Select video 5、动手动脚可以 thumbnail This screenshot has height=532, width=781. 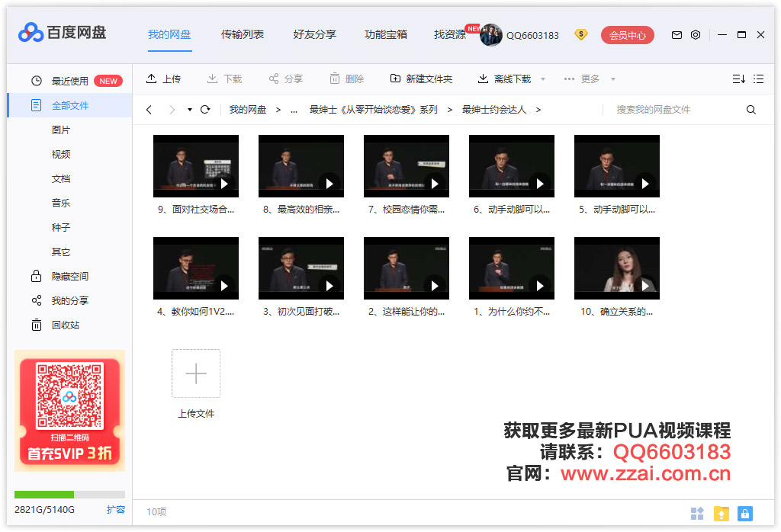tap(616, 165)
